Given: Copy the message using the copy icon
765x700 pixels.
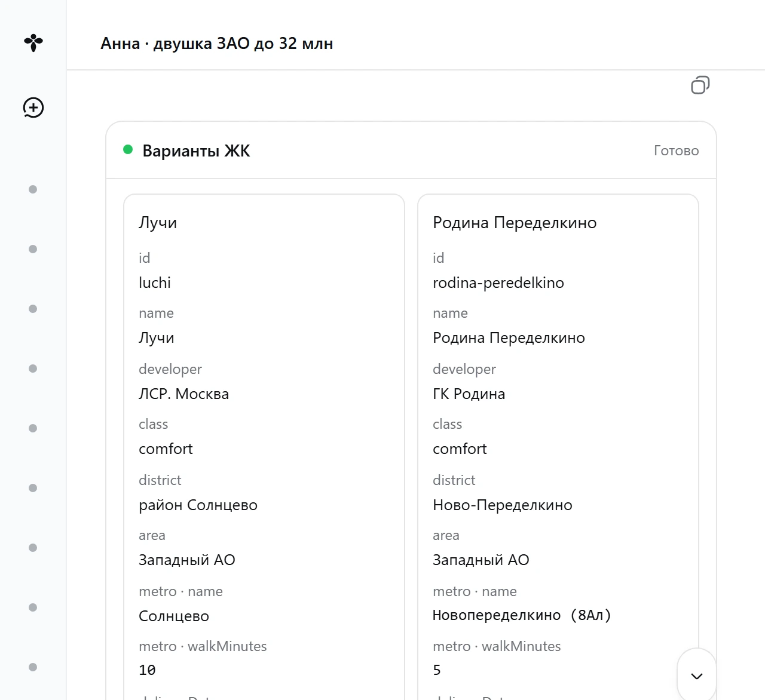Looking at the screenshot, I should (x=700, y=85).
